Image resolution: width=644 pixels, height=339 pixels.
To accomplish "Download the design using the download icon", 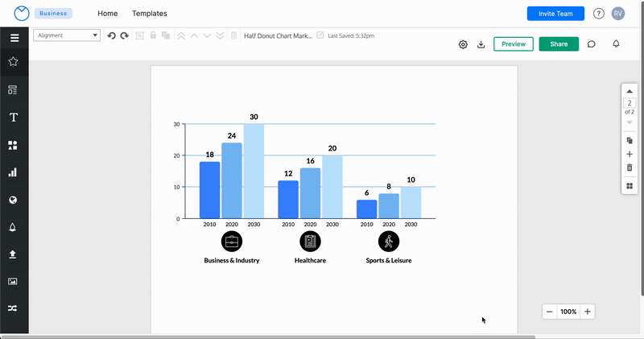I will pos(481,44).
